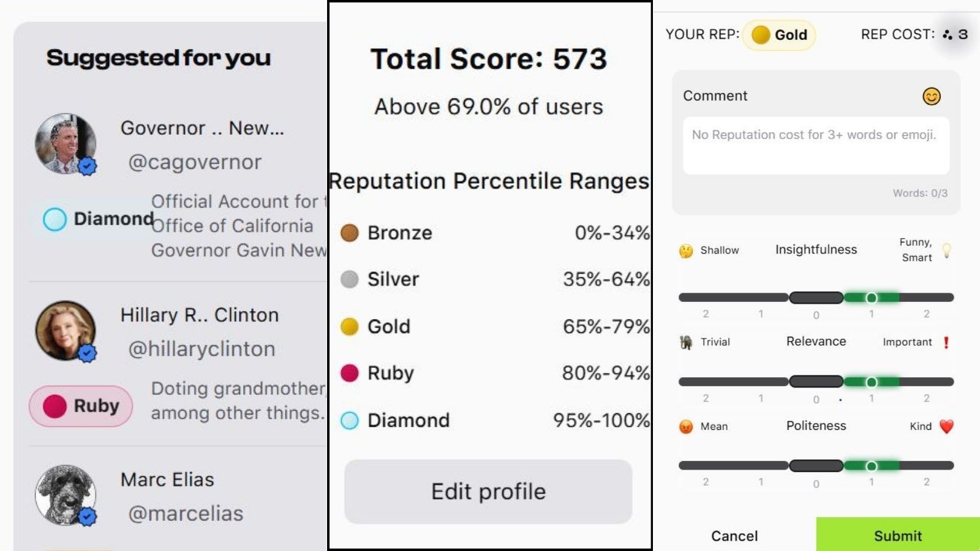Click the lightbulb Funny, Smart icon
This screenshot has height=551, width=980.
point(946,250)
